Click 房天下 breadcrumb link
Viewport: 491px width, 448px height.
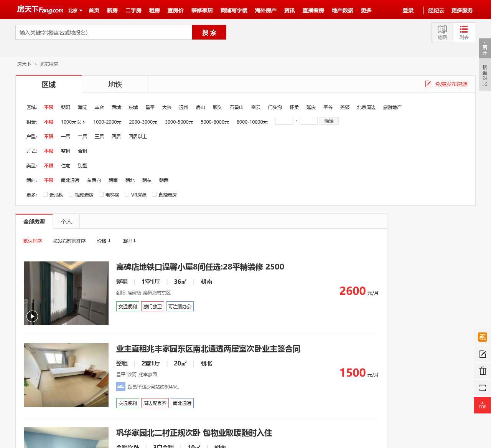[24, 64]
